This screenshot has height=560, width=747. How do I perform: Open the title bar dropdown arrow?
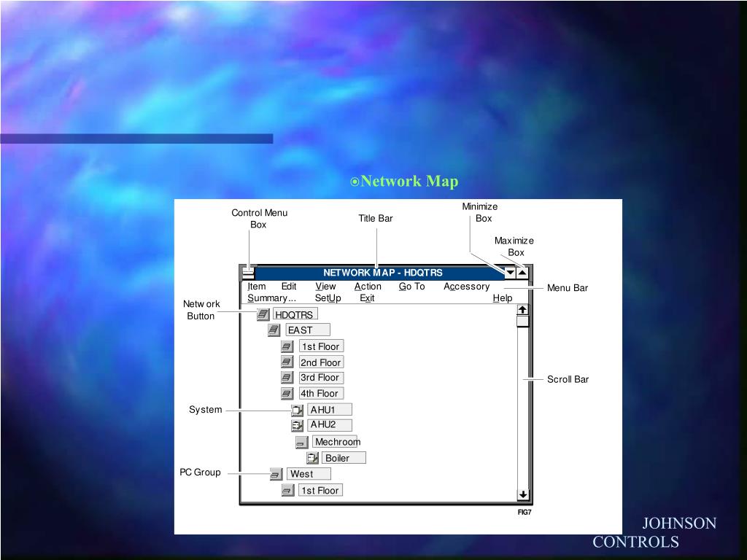click(509, 272)
